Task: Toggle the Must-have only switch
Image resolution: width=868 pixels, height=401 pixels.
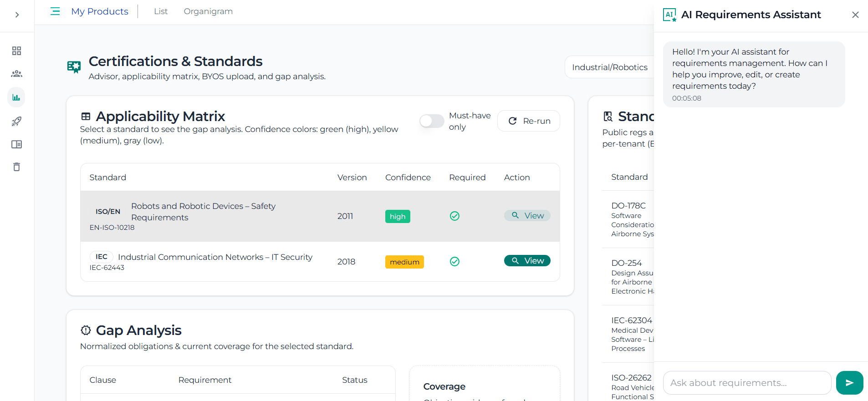Action: (x=431, y=121)
